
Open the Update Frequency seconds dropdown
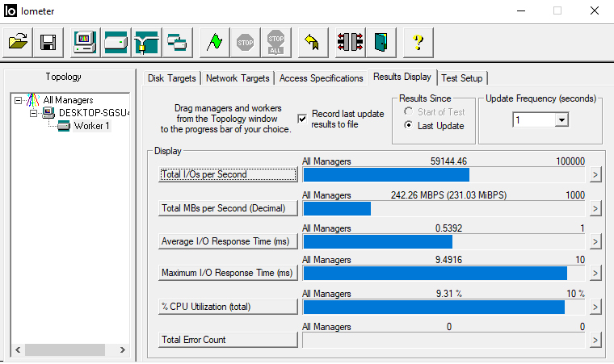tap(561, 119)
